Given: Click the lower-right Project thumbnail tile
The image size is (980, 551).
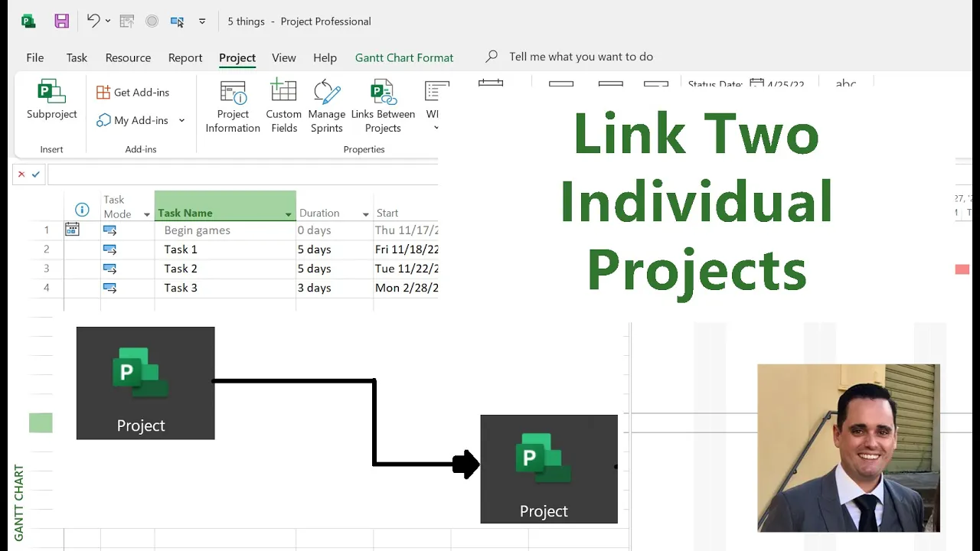Looking at the screenshot, I should (x=549, y=469).
